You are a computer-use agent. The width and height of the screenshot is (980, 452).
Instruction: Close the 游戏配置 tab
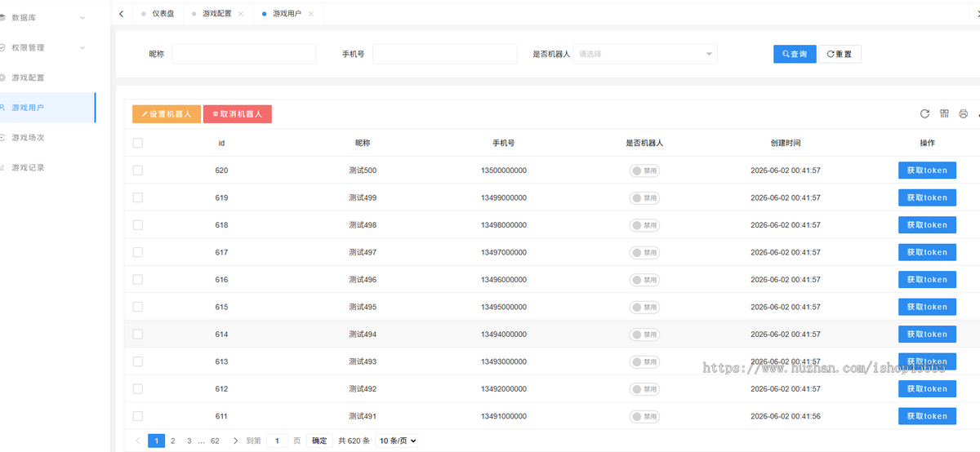[x=241, y=14]
